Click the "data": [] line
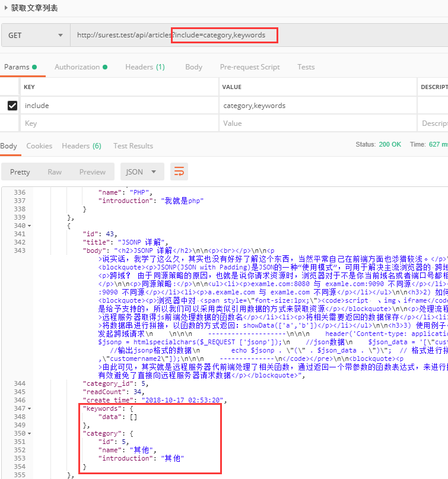448x479 pixels. [117, 417]
